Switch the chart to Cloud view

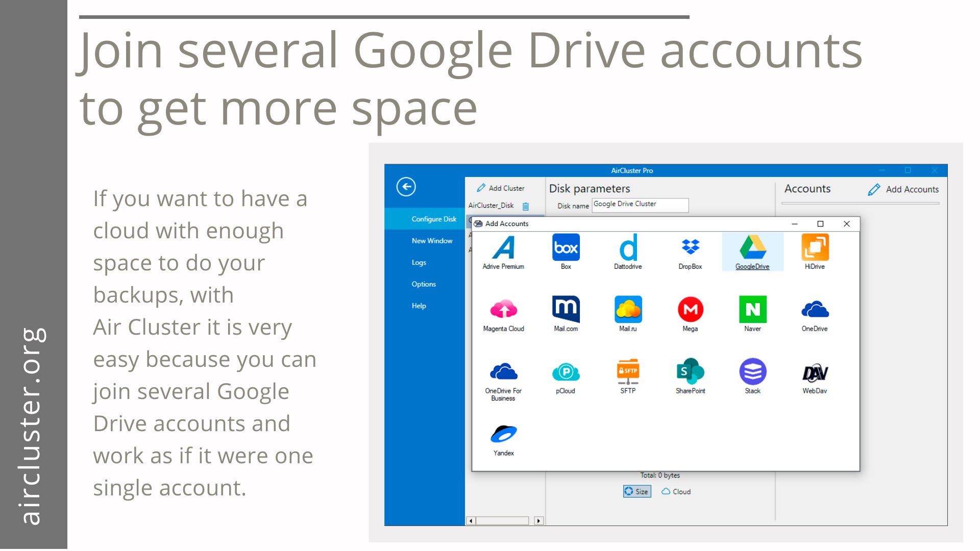point(676,491)
